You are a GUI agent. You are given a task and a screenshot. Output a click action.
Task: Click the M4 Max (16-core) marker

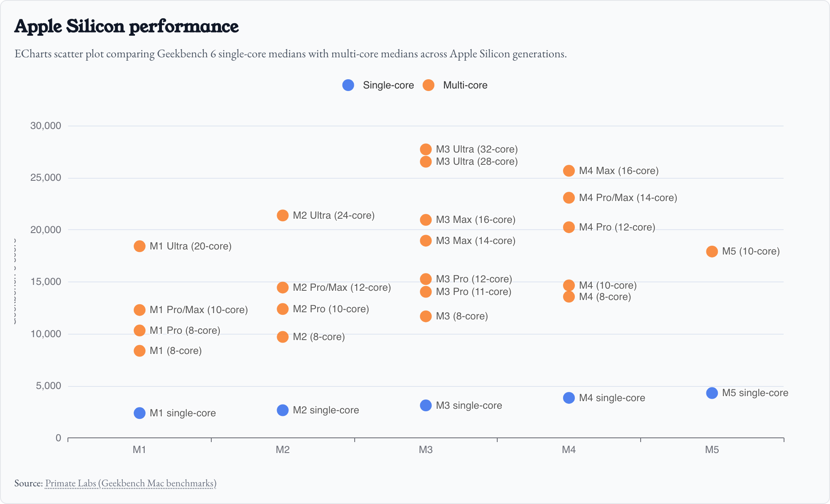[x=569, y=171]
